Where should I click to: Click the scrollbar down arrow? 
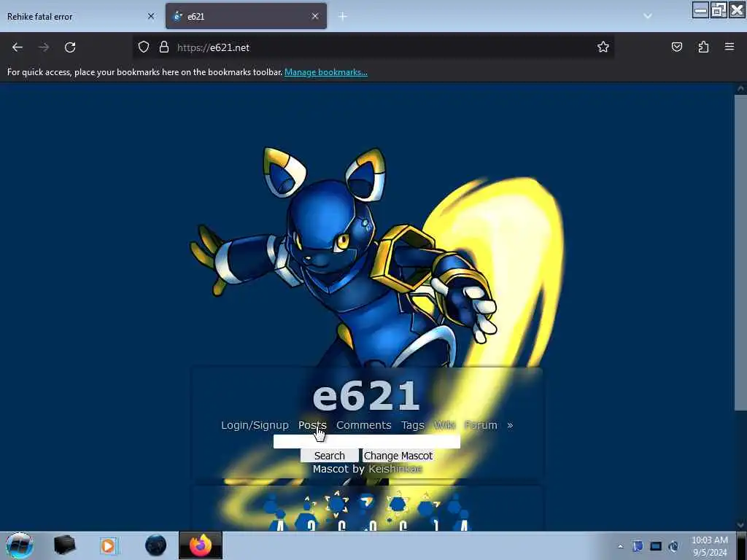(x=740, y=525)
